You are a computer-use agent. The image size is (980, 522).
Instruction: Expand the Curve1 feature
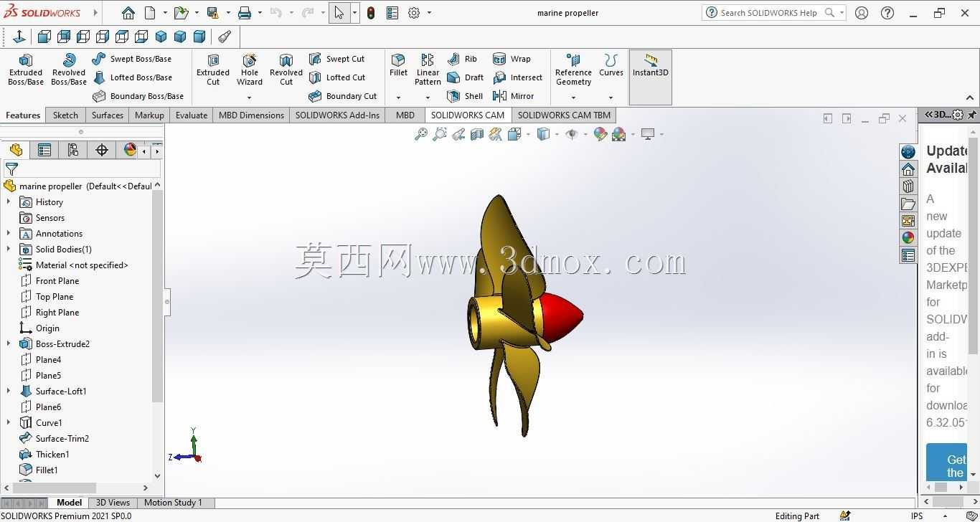(x=9, y=423)
